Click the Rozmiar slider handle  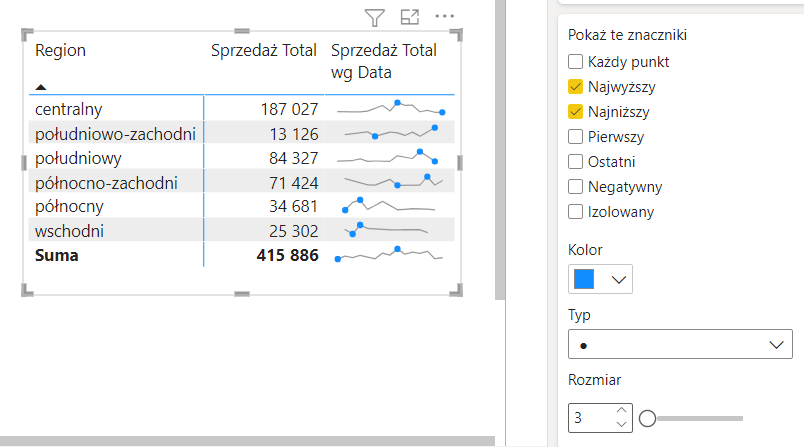coord(647,418)
